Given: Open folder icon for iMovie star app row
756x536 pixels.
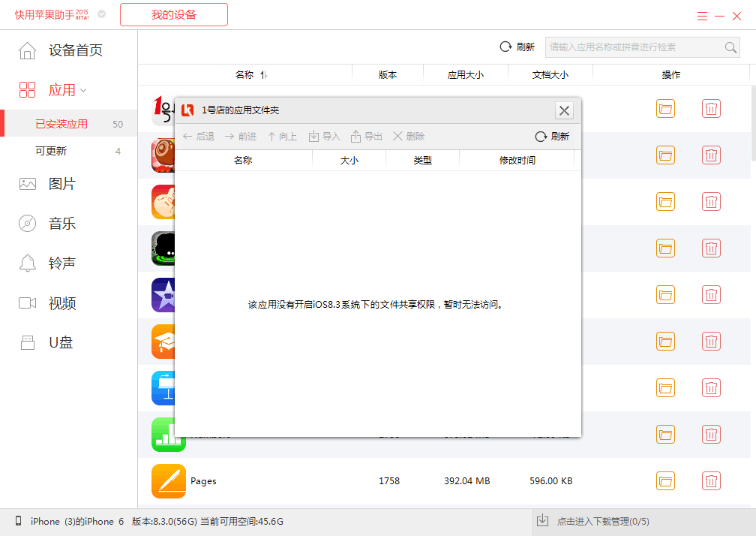Looking at the screenshot, I should coord(665,295).
